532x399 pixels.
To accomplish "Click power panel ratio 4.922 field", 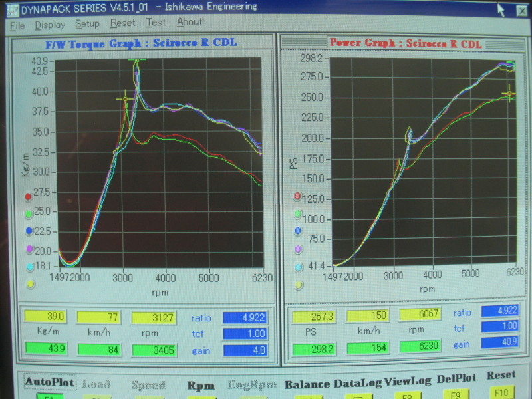I will click(x=500, y=311).
